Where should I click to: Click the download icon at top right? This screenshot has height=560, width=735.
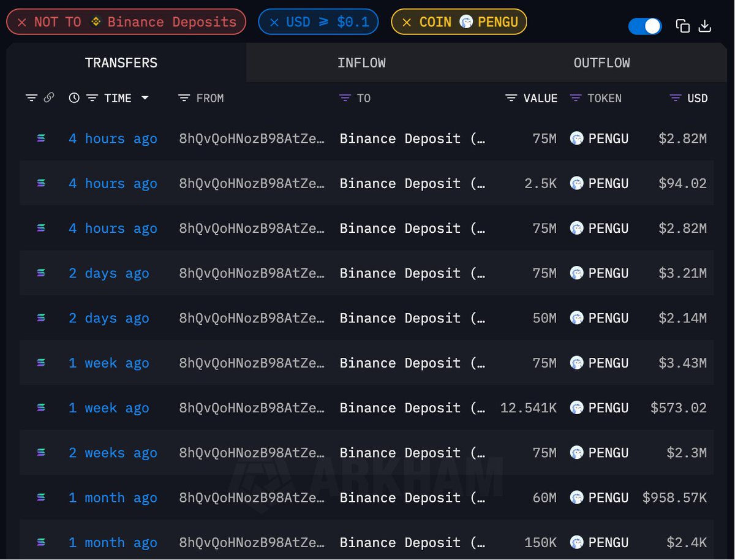pos(705,26)
